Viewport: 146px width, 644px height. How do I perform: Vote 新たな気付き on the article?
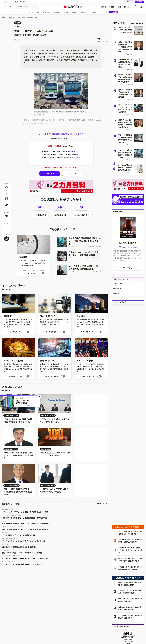[60, 215]
